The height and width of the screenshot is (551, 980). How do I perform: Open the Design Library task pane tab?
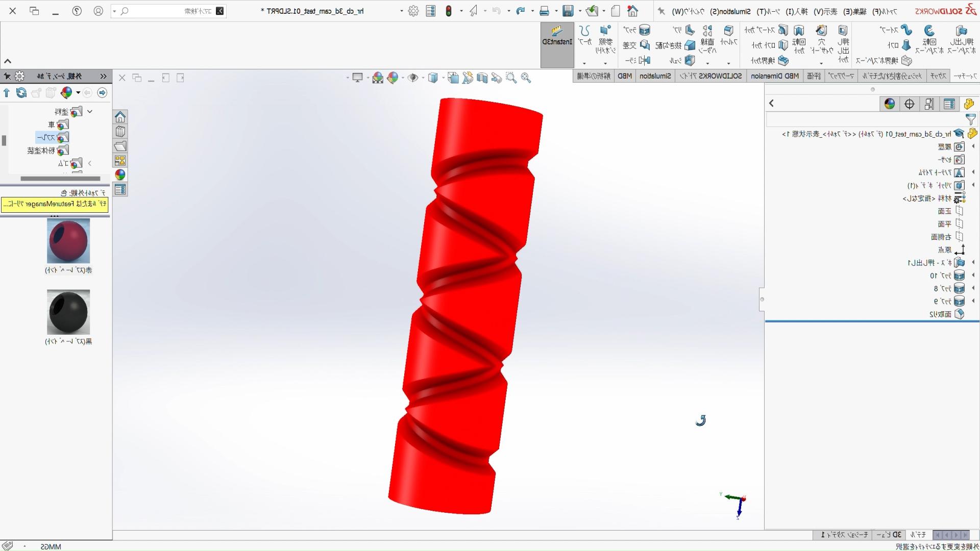coord(120,132)
